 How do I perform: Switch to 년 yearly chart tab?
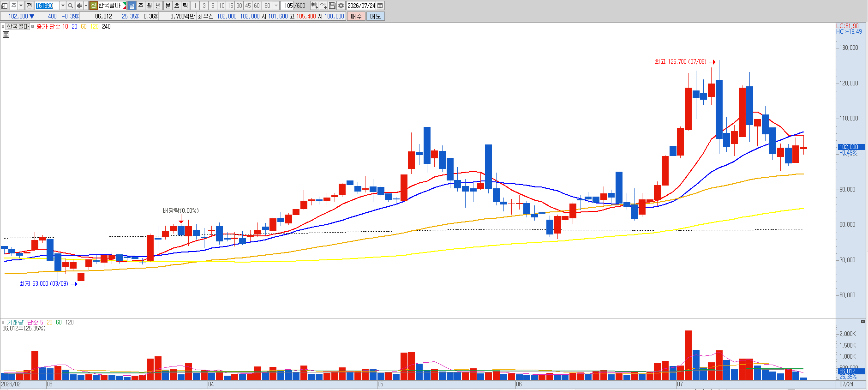158,6
